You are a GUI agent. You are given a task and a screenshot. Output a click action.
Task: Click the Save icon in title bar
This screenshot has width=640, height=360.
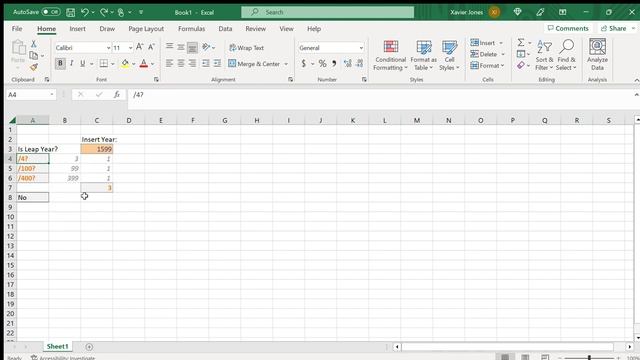click(71, 12)
